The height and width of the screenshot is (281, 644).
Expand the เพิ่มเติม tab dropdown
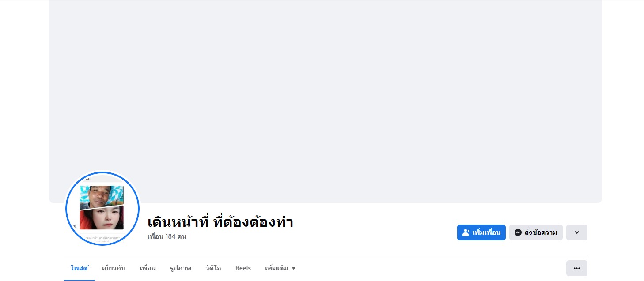click(x=280, y=268)
